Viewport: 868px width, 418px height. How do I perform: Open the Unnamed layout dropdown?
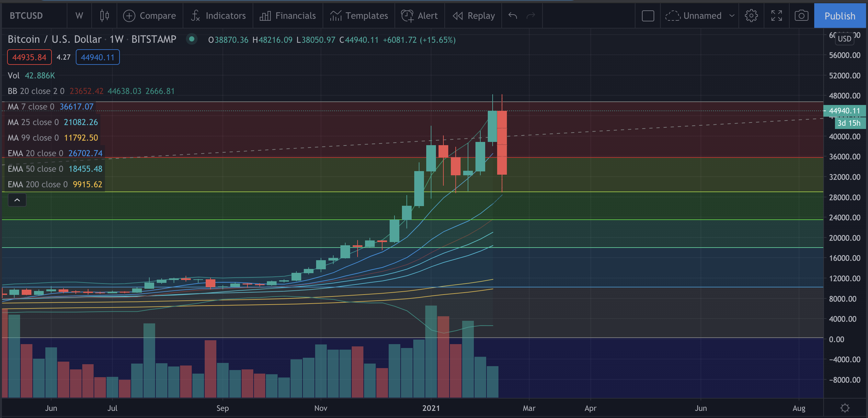coord(700,16)
